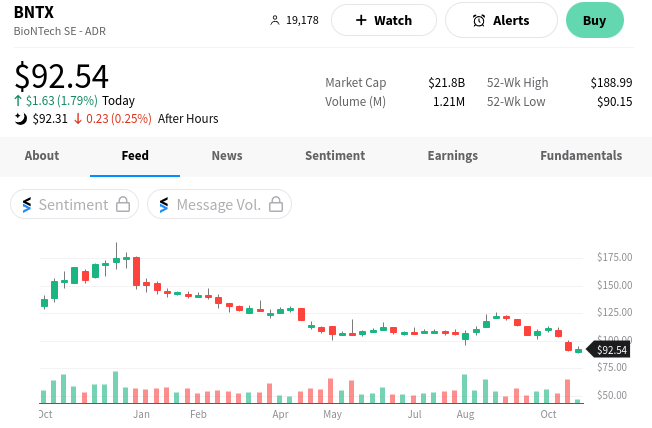Open the Earnings tab
652x428 pixels.
pyautogui.click(x=452, y=155)
